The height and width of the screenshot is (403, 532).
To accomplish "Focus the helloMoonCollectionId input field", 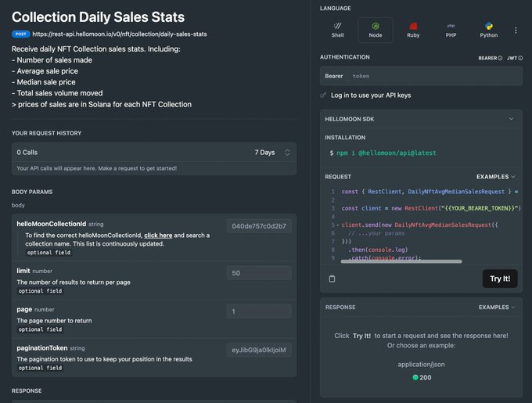I will pyautogui.click(x=259, y=226).
